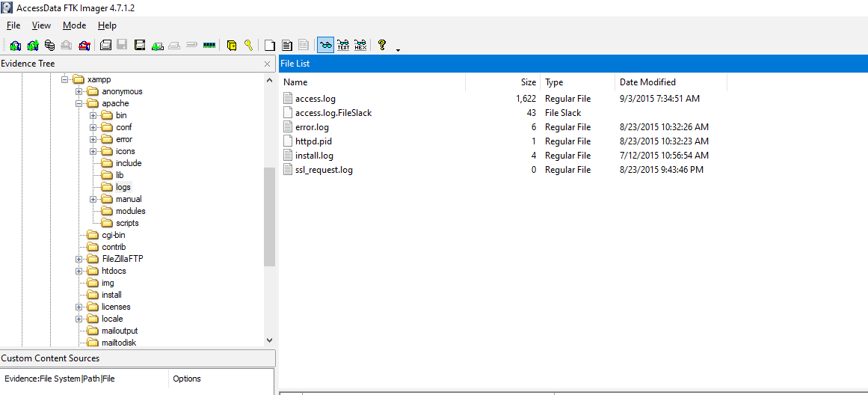The width and height of the screenshot is (868, 395).
Task: Open the Image Mounting tool icon
Action: (50, 46)
